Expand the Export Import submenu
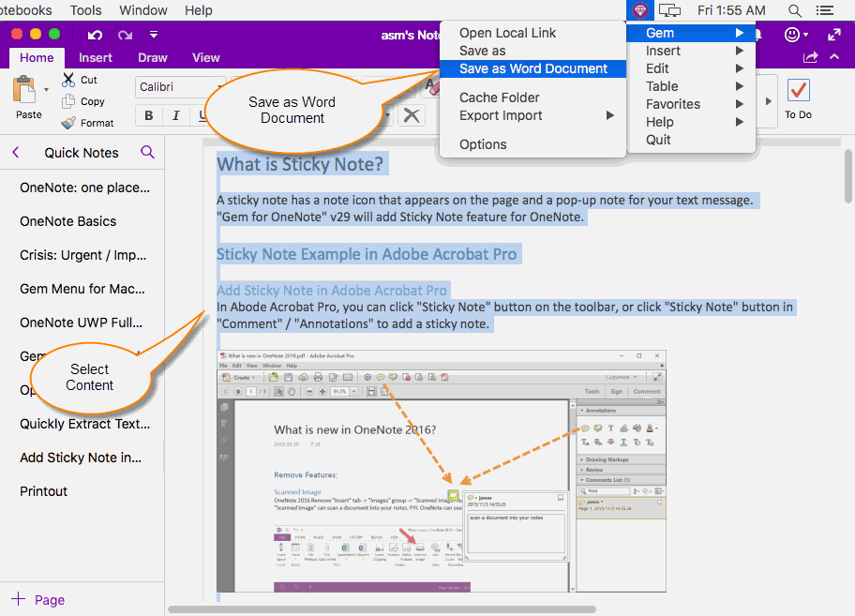The height and width of the screenshot is (616, 855). [532, 115]
